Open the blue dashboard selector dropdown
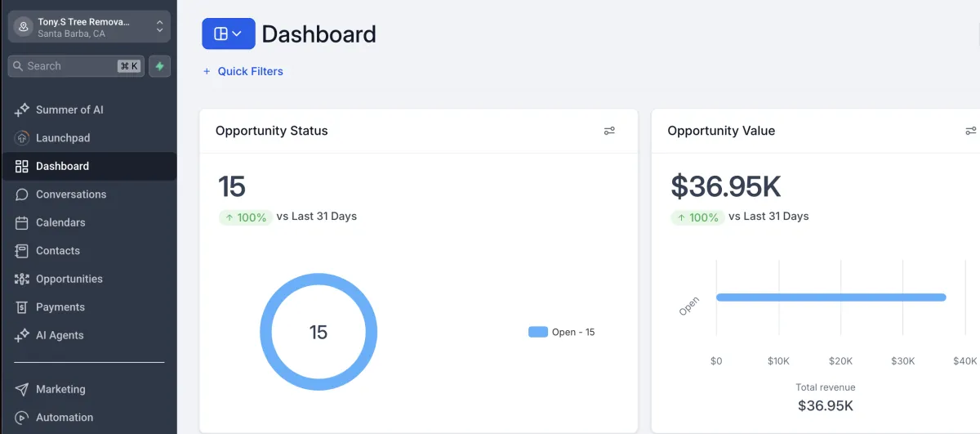 pos(229,34)
